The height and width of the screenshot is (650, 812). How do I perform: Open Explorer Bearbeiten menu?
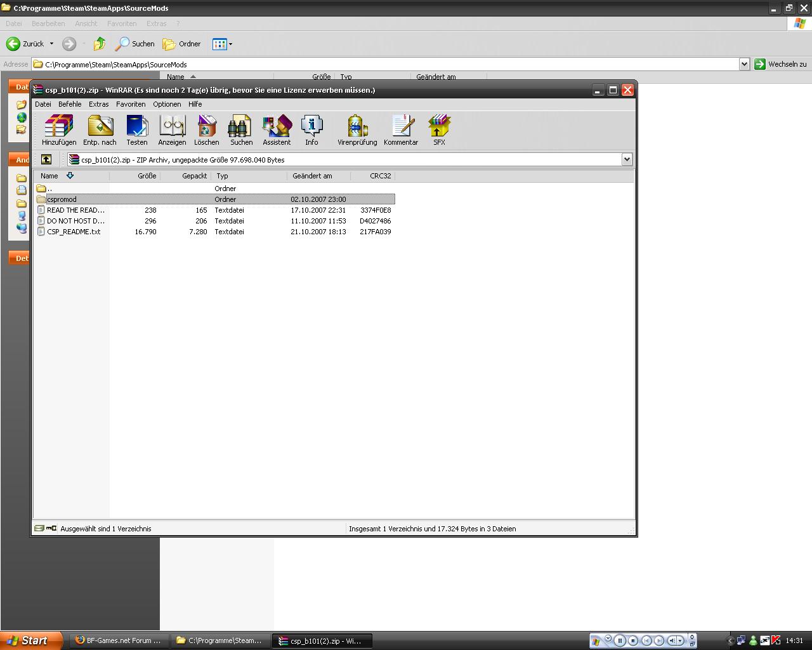coord(48,23)
